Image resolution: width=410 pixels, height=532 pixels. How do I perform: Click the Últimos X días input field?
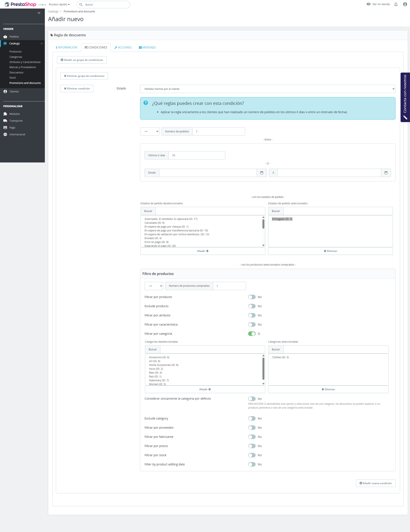pyautogui.click(x=197, y=155)
